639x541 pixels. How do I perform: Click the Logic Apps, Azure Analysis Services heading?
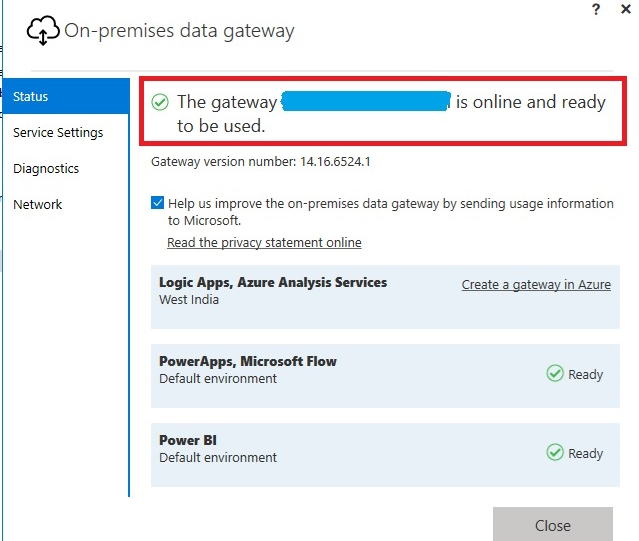click(x=273, y=283)
